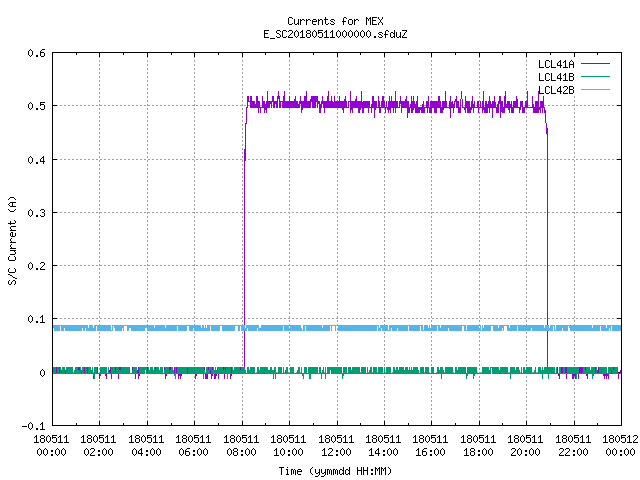Click the x-axis tick '180511 02:00'

98,446
